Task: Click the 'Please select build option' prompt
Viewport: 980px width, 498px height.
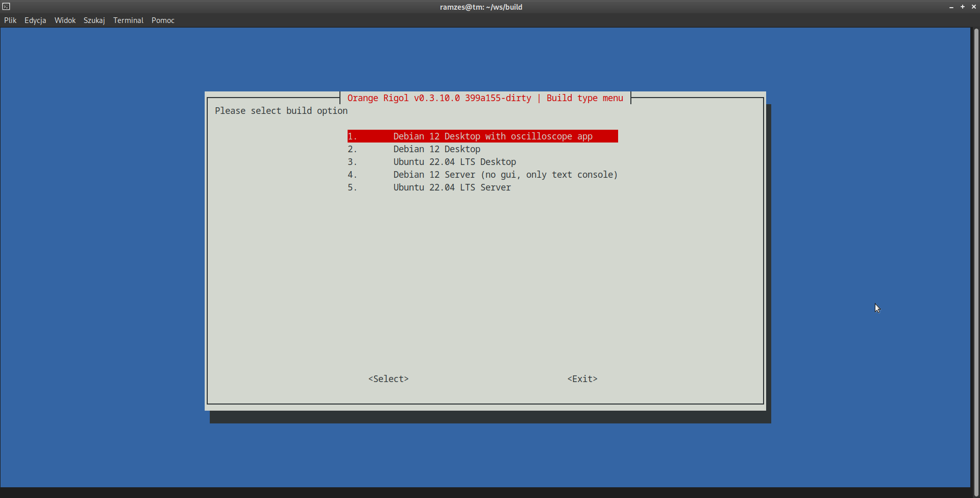Action: 281,111
